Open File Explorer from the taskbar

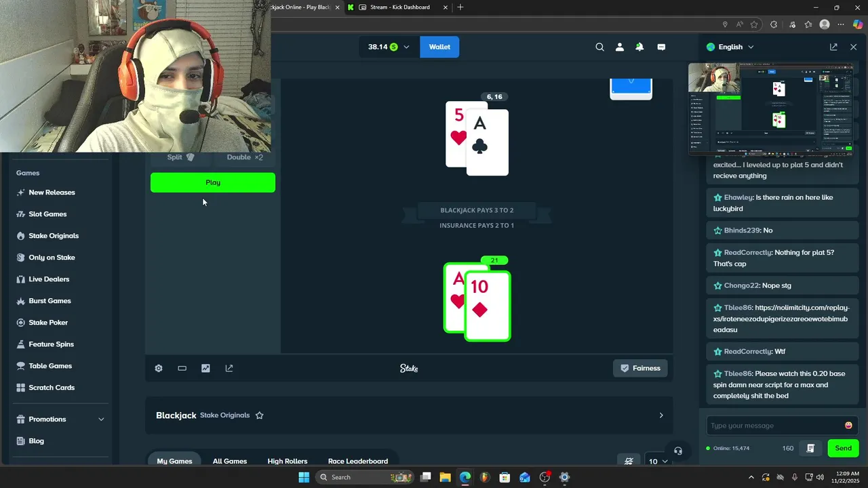[x=445, y=477]
